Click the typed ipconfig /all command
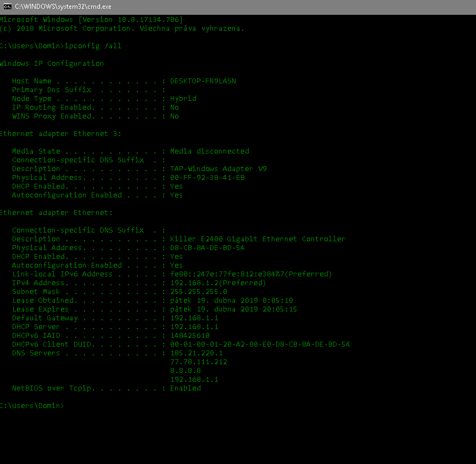The image size is (476, 464). tap(93, 46)
